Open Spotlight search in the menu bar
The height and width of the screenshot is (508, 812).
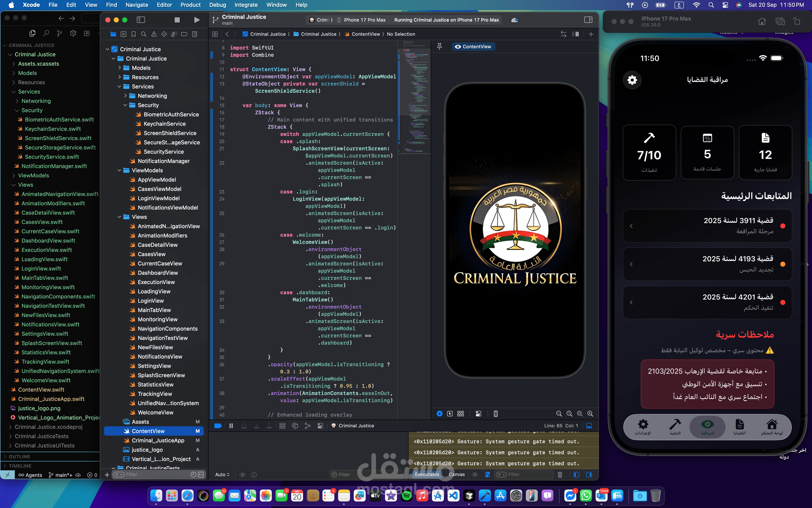pyautogui.click(x=711, y=5)
